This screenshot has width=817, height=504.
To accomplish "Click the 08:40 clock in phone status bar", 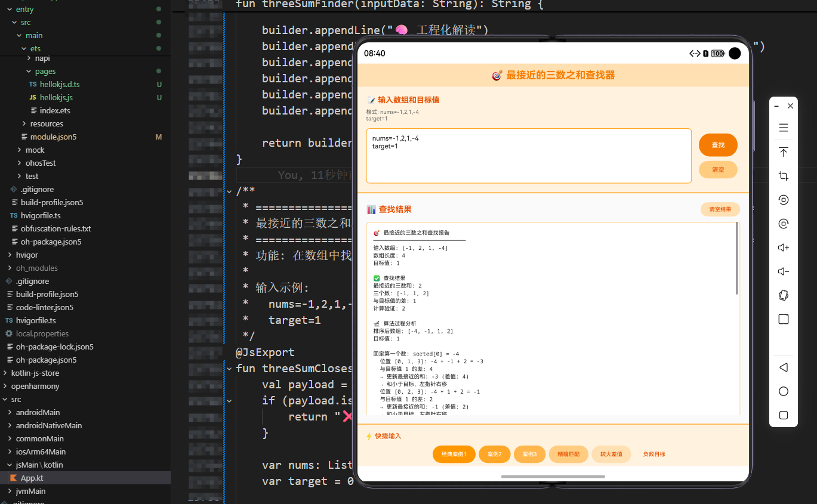I will point(375,54).
